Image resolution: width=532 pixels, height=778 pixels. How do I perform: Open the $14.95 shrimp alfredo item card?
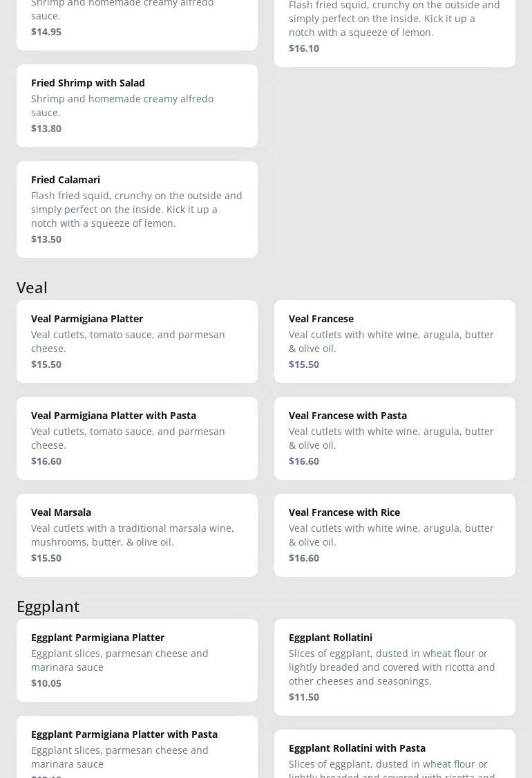point(137,21)
